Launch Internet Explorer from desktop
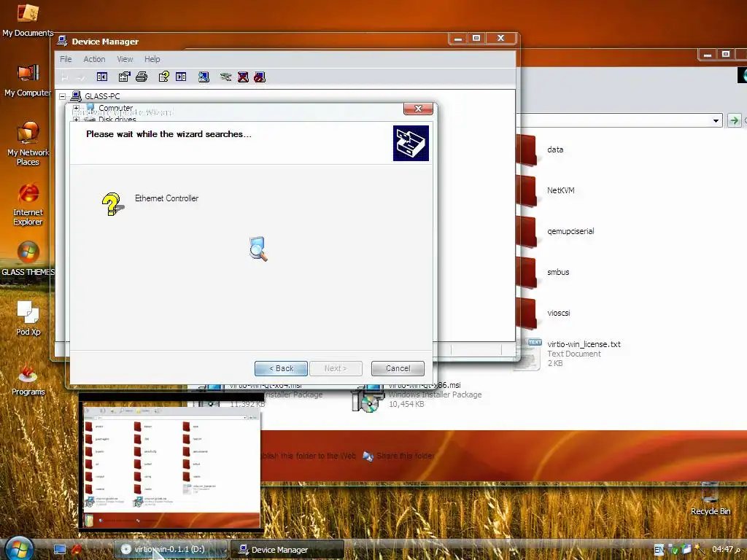This screenshot has width=747, height=560. (28, 205)
